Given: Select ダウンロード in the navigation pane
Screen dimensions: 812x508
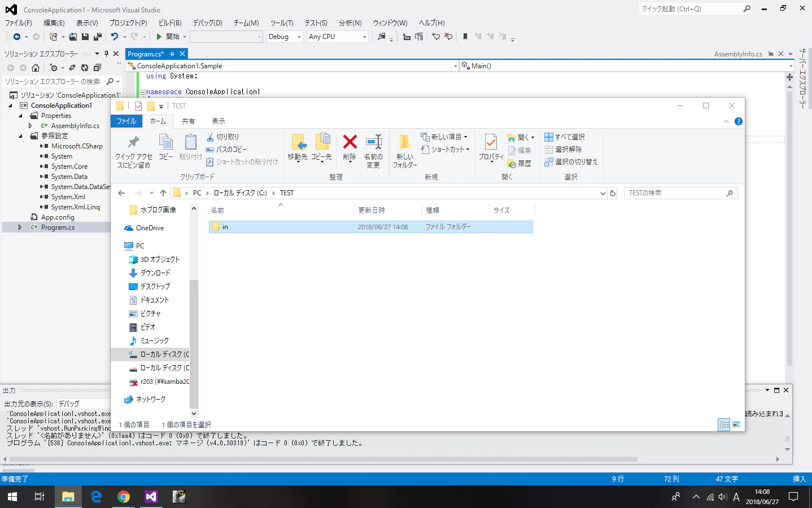Looking at the screenshot, I should (x=155, y=273).
